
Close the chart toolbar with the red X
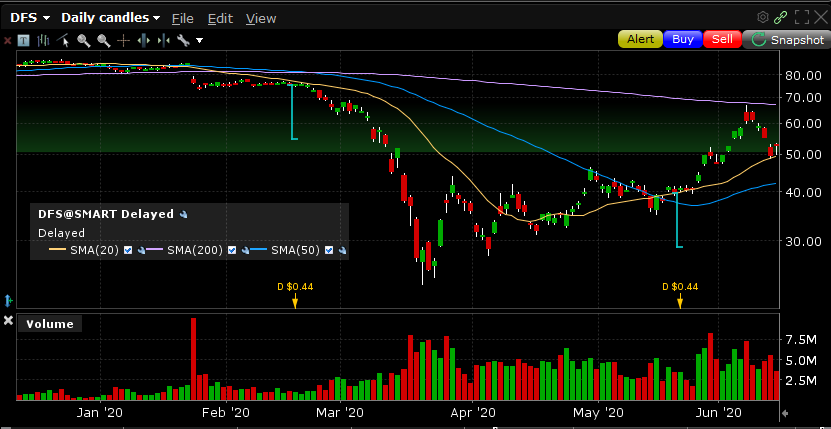point(7,40)
